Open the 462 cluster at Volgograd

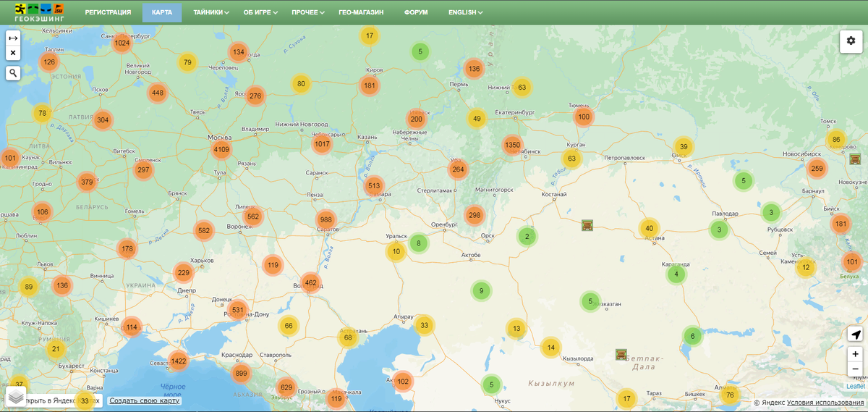tap(311, 282)
